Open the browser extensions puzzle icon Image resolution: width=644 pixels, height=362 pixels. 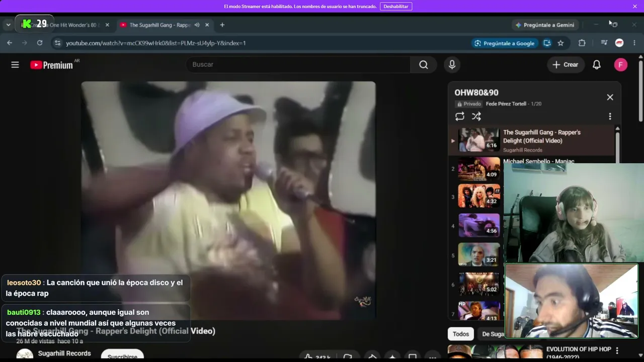click(x=582, y=43)
